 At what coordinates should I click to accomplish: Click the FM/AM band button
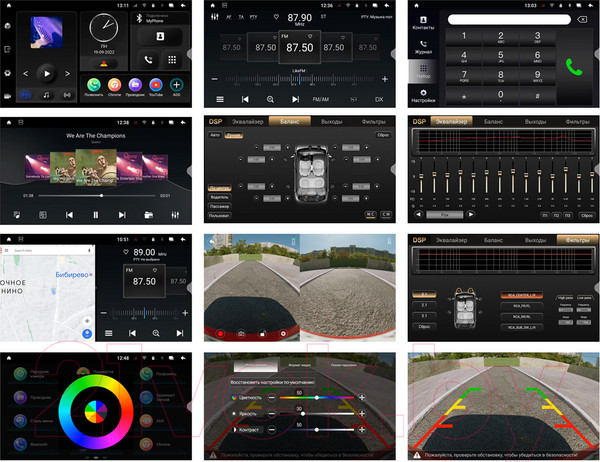320,99
